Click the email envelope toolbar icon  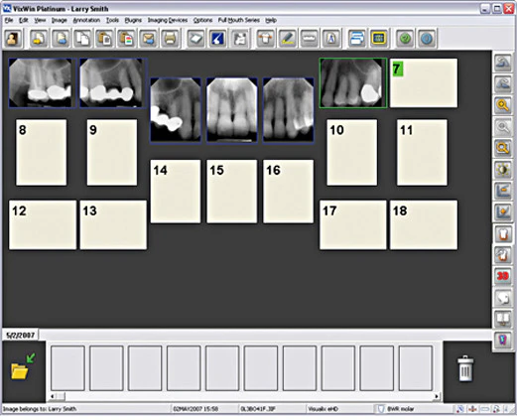pyautogui.click(x=148, y=39)
